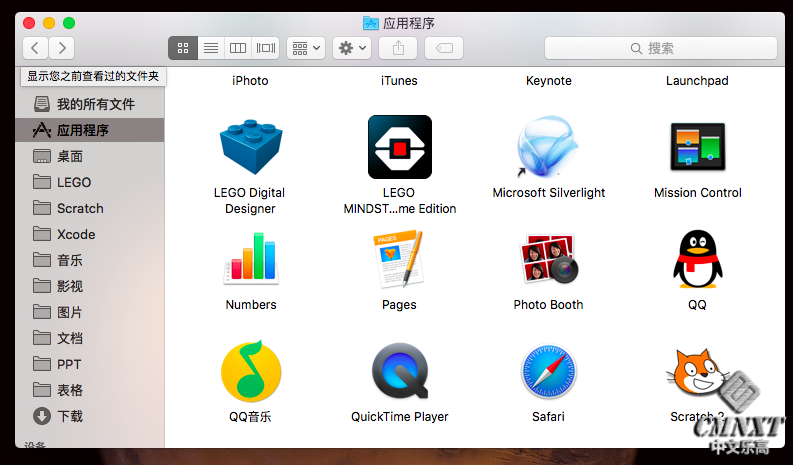This screenshot has width=793, height=465.
Task: Launch QuickTime Player icon
Action: click(400, 371)
